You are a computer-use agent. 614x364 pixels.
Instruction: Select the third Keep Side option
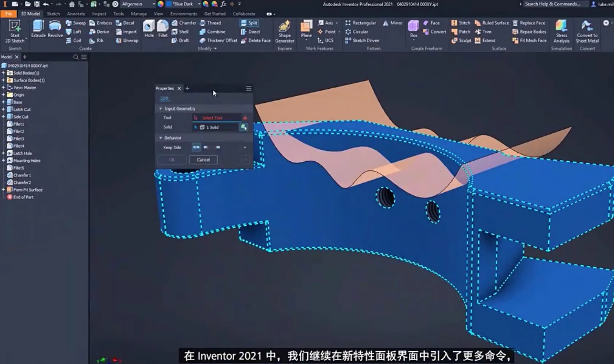(x=218, y=147)
